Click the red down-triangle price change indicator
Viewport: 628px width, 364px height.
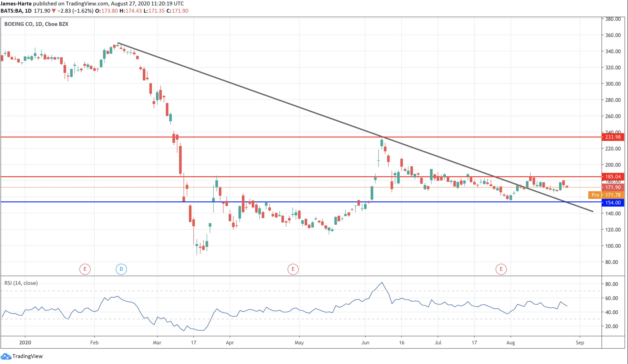pyautogui.click(x=54, y=11)
